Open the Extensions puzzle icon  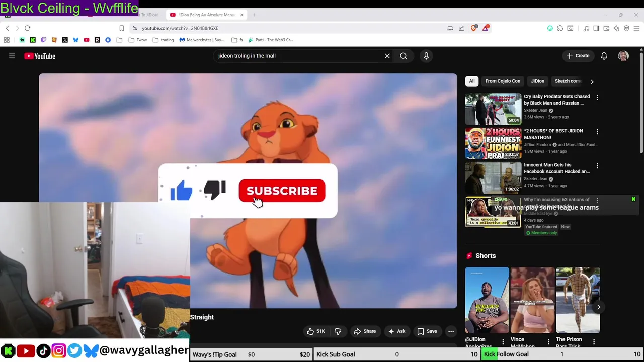(560, 28)
